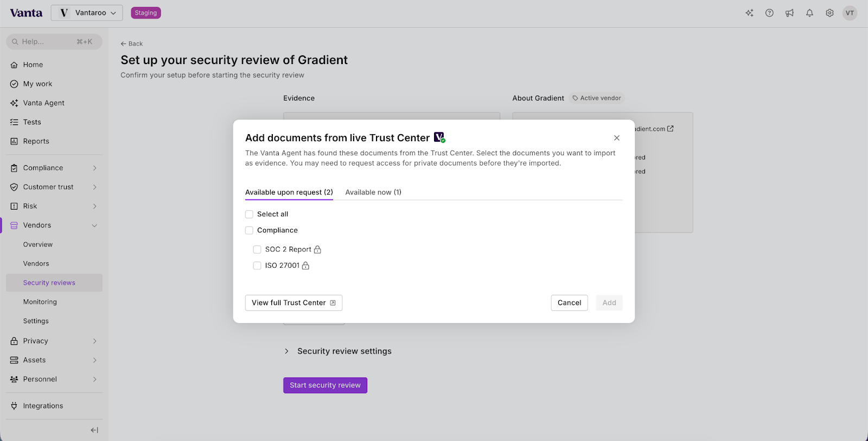Open the announcements megaphone icon
The image size is (868, 441).
(x=789, y=13)
